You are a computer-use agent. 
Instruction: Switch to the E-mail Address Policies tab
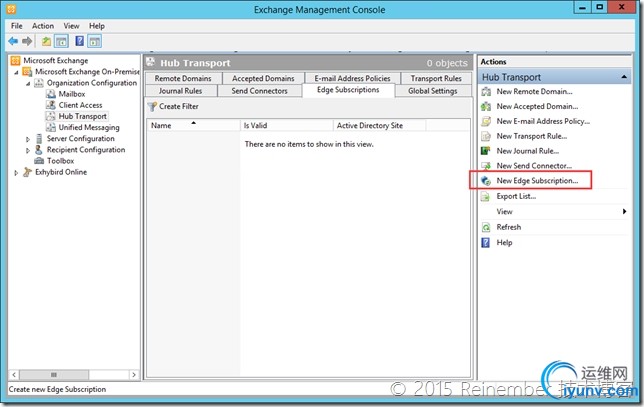coord(352,78)
